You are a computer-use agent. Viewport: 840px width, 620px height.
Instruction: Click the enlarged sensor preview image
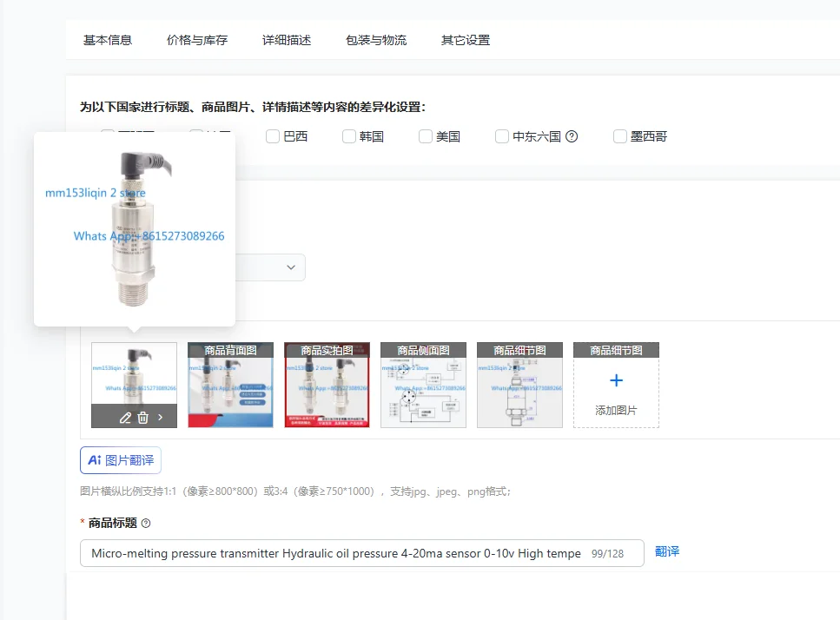pyautogui.click(x=135, y=229)
